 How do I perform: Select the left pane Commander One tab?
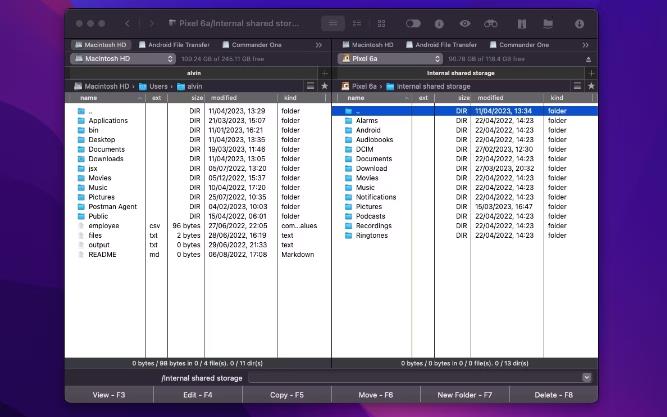coord(252,45)
